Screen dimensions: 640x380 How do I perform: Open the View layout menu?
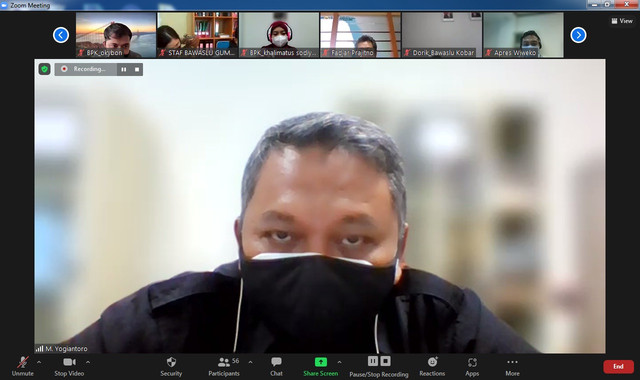pos(622,21)
